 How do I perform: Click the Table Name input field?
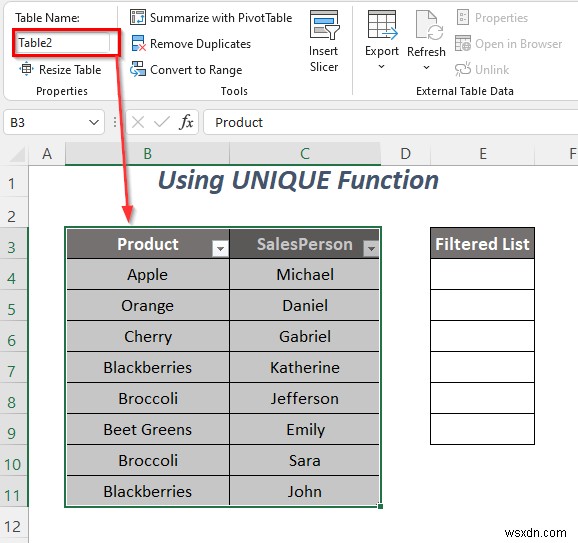(62, 43)
